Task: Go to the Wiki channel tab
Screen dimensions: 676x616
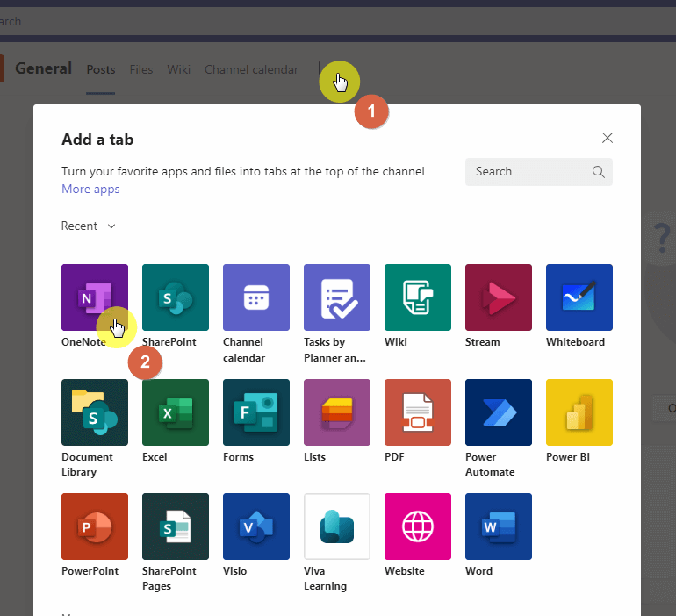Action: pos(178,69)
